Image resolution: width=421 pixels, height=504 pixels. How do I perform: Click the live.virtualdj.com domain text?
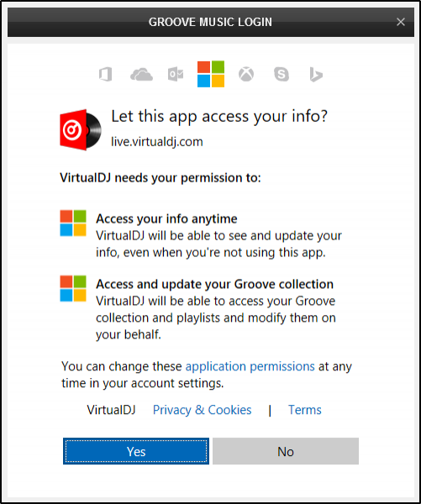157,142
